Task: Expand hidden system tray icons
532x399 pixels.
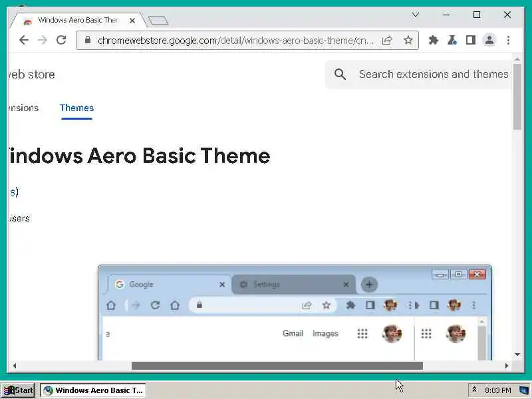Action: [474, 390]
